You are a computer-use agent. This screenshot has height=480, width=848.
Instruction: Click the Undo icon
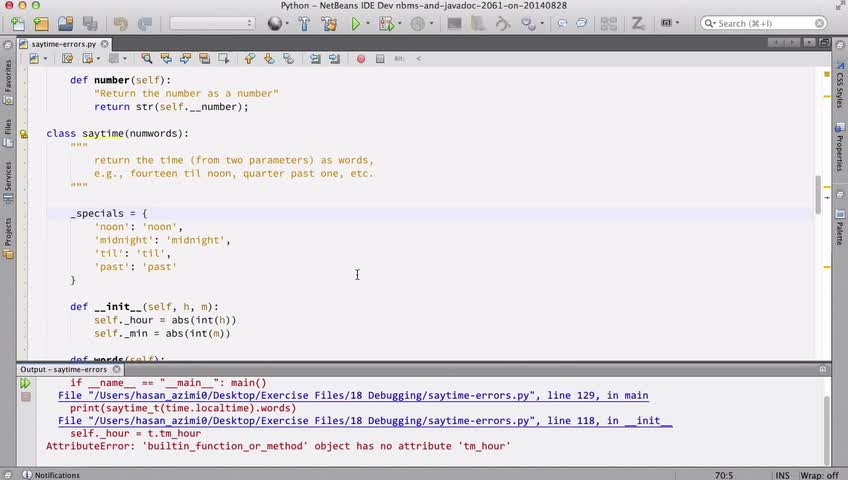pos(121,24)
